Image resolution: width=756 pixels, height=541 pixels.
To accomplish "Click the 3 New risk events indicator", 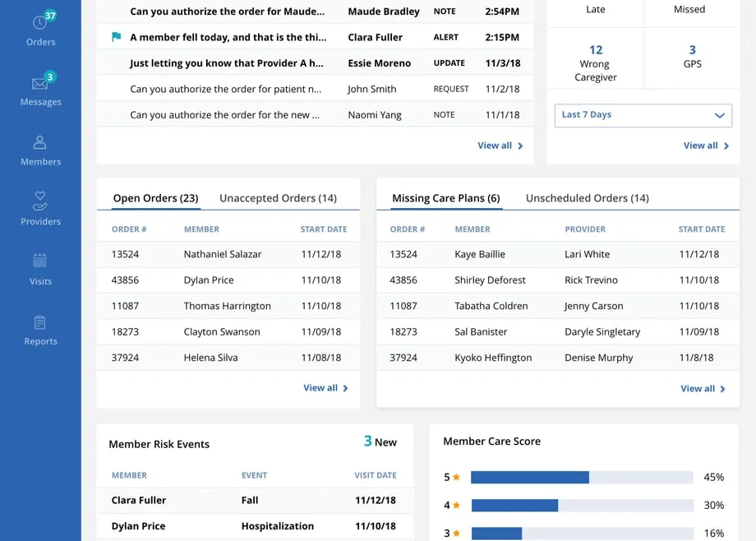I will click(x=380, y=442).
